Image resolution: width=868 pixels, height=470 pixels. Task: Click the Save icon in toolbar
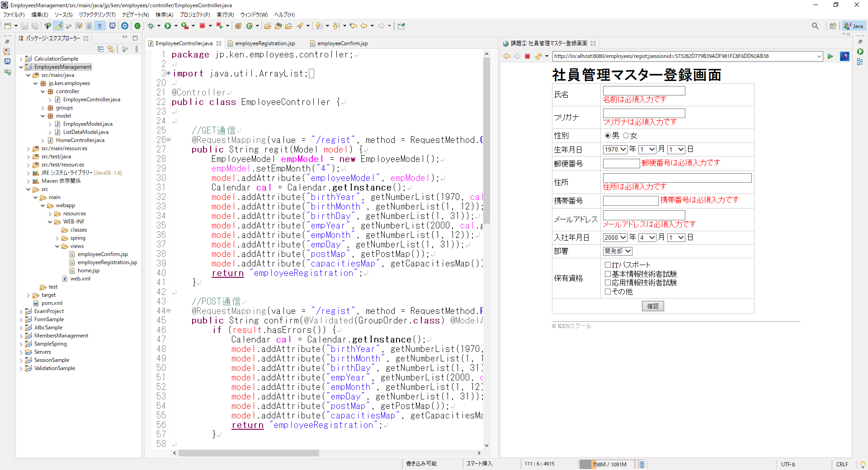click(25, 26)
